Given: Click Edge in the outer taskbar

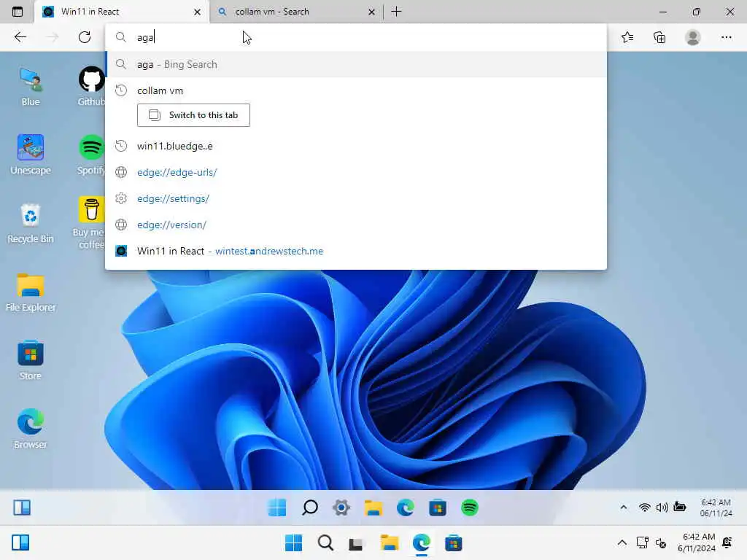Looking at the screenshot, I should coord(421,542).
